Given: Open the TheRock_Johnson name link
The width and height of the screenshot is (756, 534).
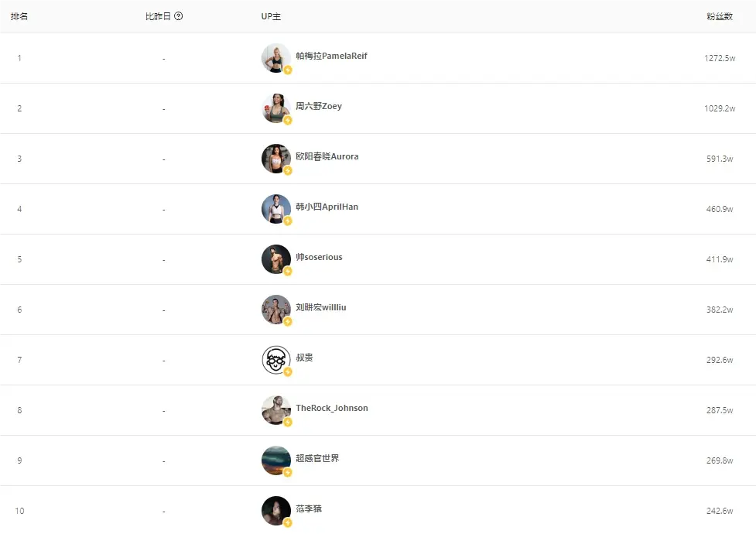Looking at the screenshot, I should click(x=332, y=408).
